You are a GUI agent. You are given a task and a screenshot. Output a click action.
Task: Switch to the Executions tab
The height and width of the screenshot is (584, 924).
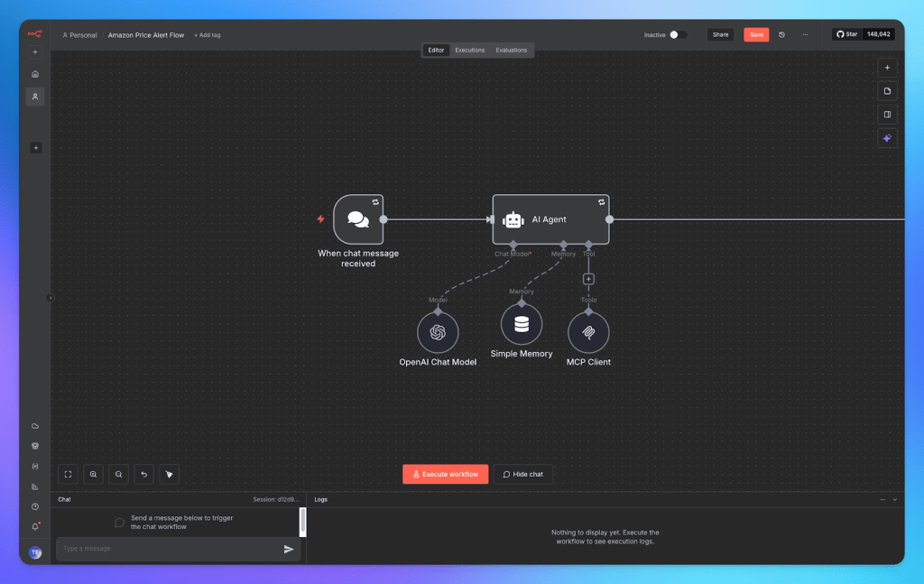pyautogui.click(x=469, y=50)
